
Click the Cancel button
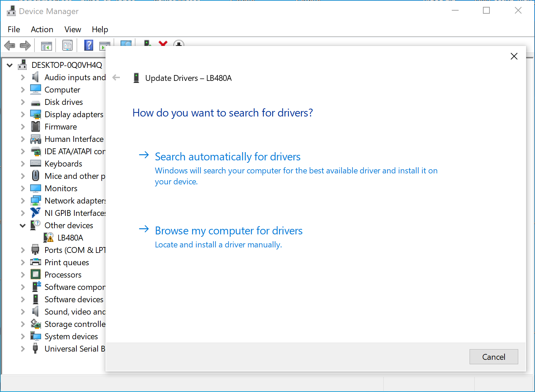(x=494, y=357)
